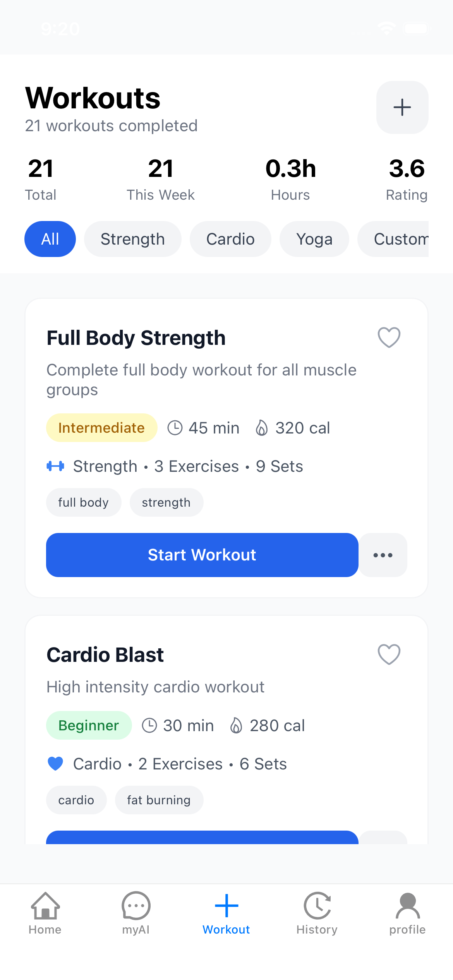Tap the blue dumbbell Strength icon
The width and height of the screenshot is (453, 980).
tap(55, 466)
